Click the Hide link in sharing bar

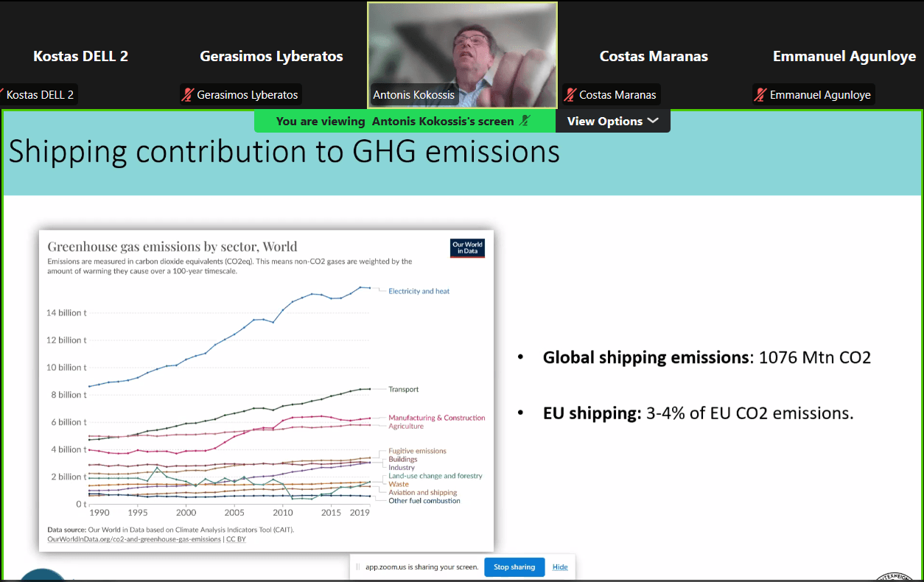[560, 567]
